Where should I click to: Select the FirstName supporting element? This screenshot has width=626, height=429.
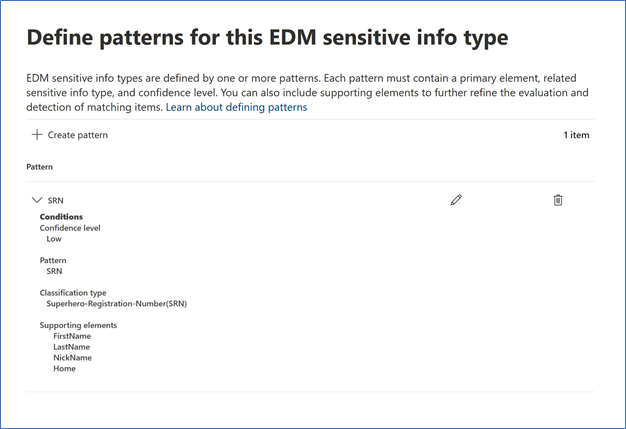(x=72, y=336)
